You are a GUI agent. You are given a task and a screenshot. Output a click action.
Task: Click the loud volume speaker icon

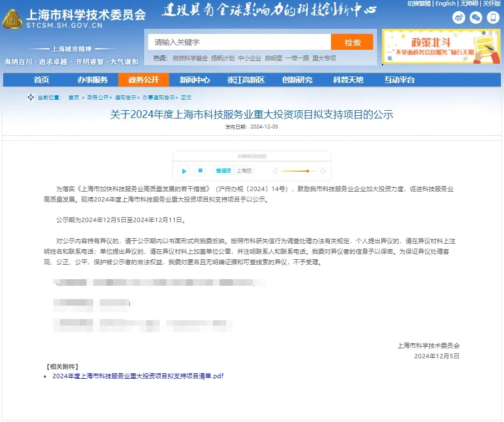323,171
